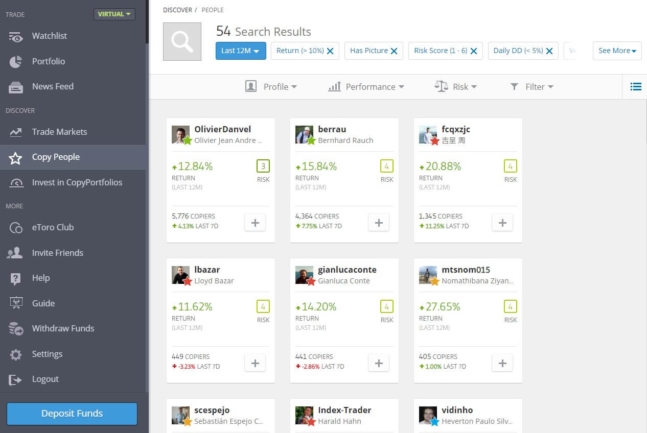Open the Profile columns dropdown

coord(271,87)
